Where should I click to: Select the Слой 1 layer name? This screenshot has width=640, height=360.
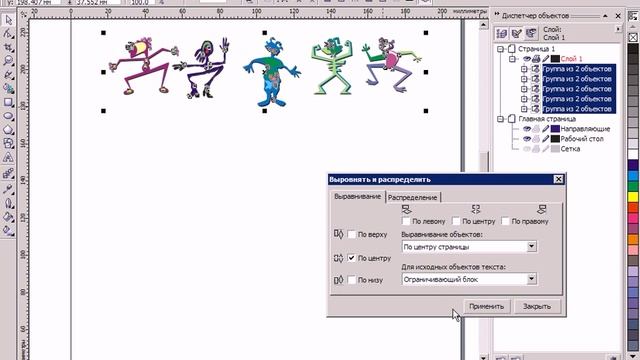click(571, 59)
